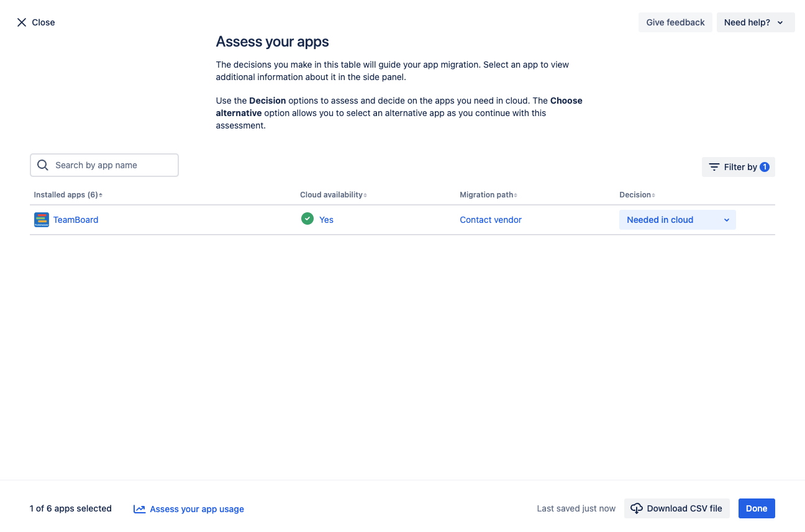
Task: Click the TeamBoard app logo icon
Action: (42, 220)
